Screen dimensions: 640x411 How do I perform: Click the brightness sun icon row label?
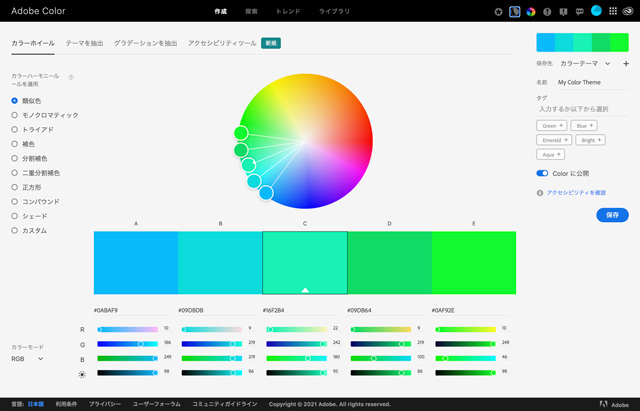(x=82, y=374)
